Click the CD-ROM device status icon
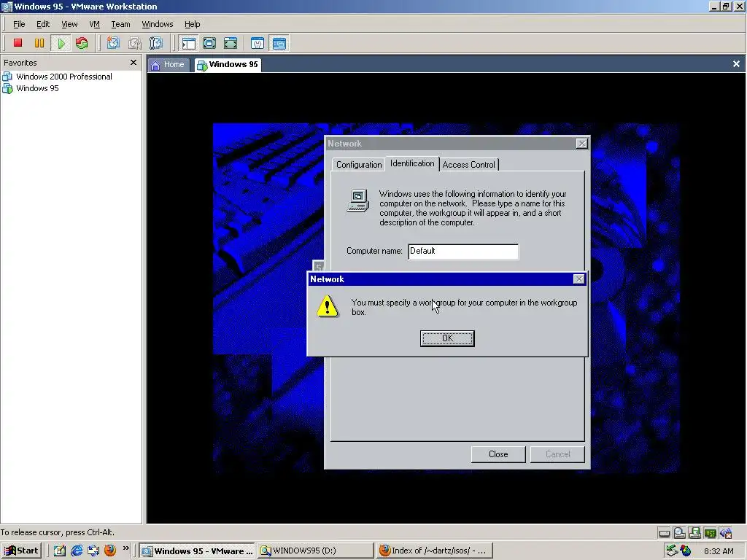The image size is (747, 560). [679, 533]
